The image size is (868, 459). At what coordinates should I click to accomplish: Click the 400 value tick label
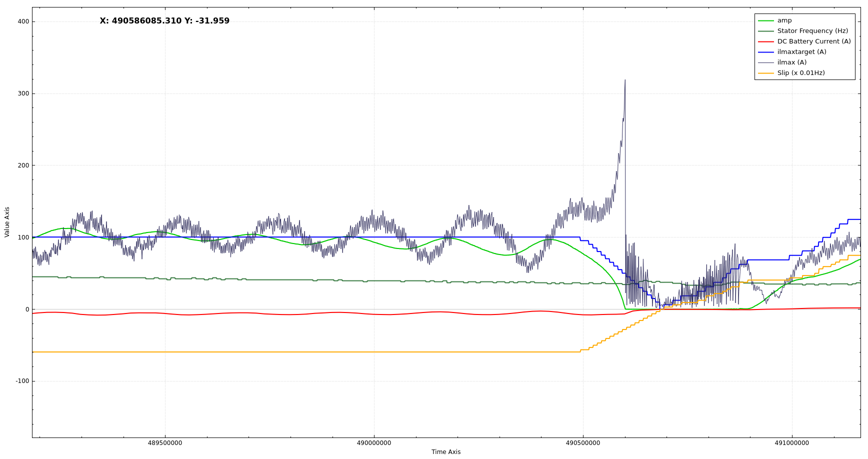tap(23, 21)
